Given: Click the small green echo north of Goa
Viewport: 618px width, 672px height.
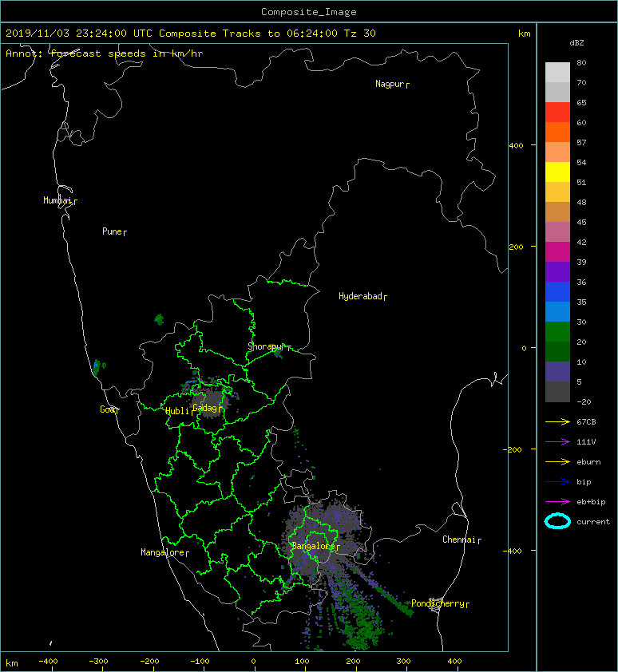Looking at the screenshot, I should [97, 367].
